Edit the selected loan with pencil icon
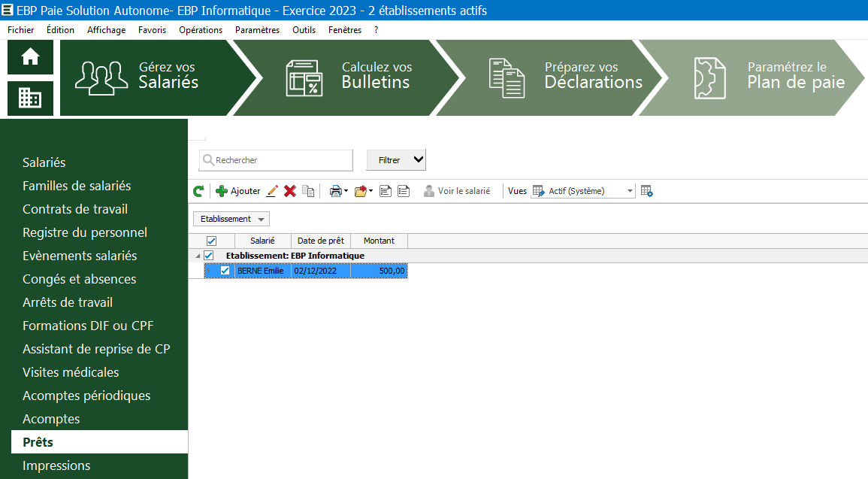Screen dimensions: 868x479 click(x=272, y=191)
